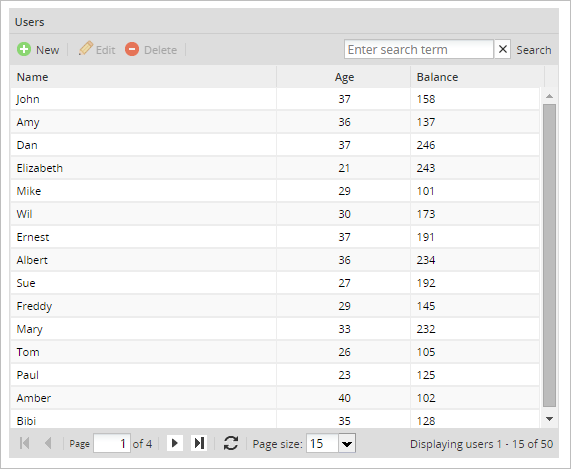
Task: Clear the search field with the X
Action: (503, 49)
